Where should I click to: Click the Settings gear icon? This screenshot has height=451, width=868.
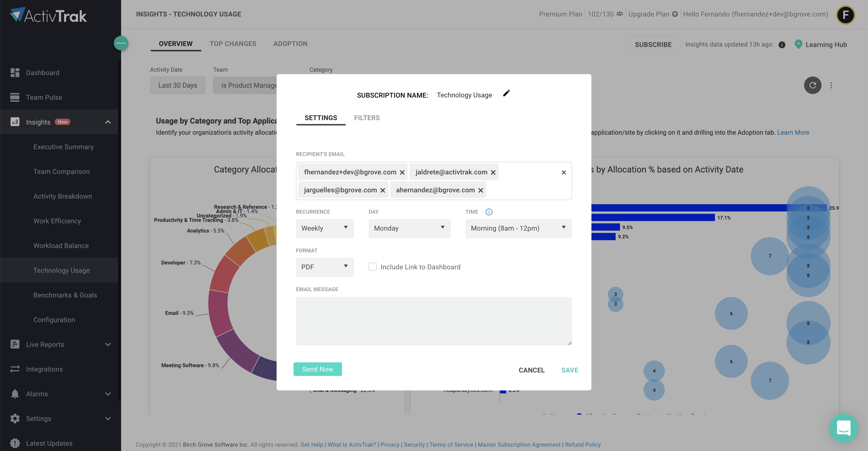[15, 418]
